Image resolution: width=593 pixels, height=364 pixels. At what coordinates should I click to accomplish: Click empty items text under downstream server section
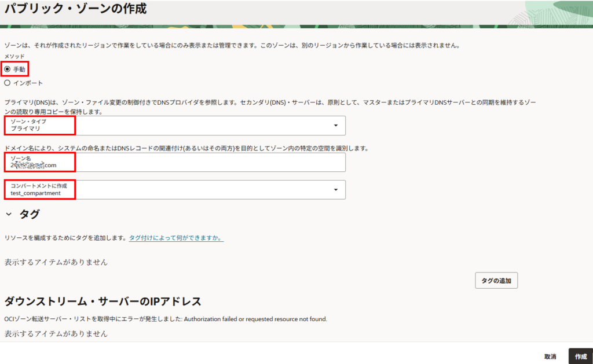pos(56,334)
